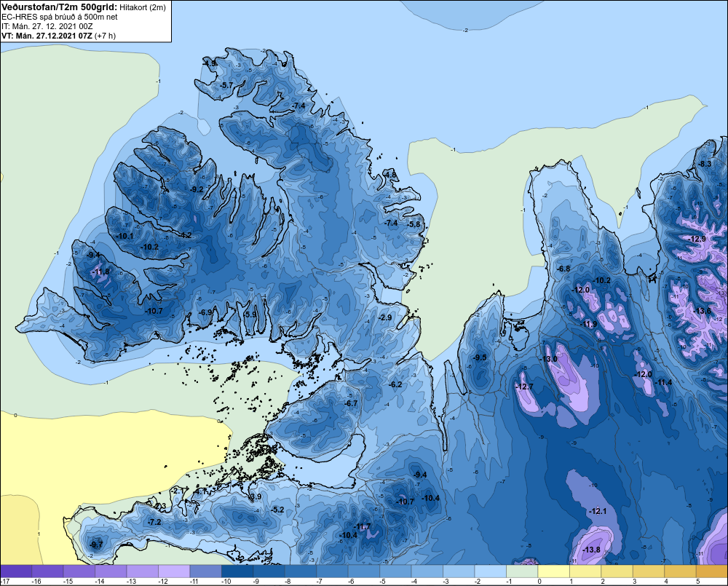
Task: Click the -9.7 temperature label
Action: (96, 545)
